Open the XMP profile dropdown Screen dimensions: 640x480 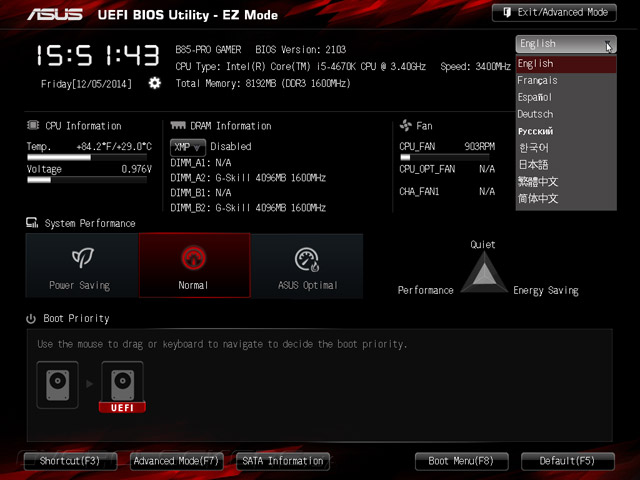pos(188,147)
